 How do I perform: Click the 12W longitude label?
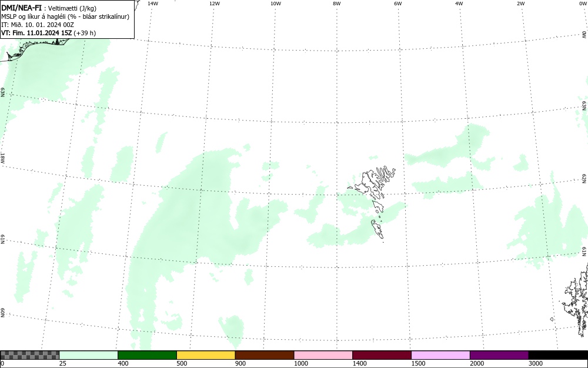(215, 4)
